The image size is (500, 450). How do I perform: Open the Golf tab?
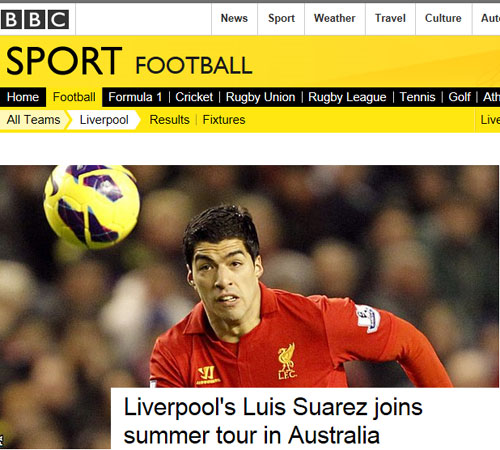pyautogui.click(x=459, y=97)
